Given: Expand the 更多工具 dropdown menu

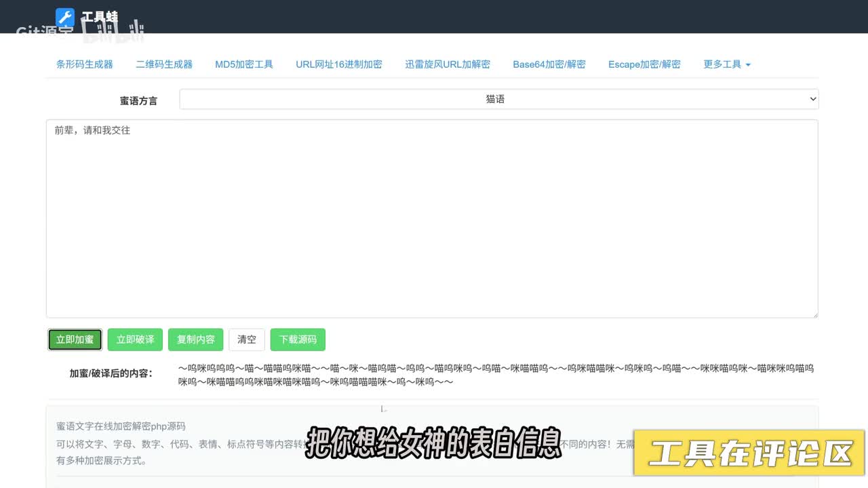Looking at the screenshot, I should click(727, 64).
